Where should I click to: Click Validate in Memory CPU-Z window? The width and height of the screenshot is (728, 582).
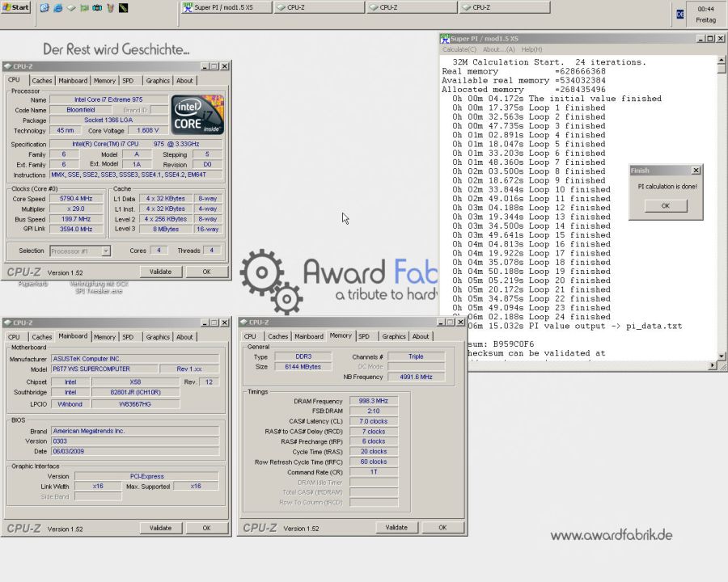[396, 528]
